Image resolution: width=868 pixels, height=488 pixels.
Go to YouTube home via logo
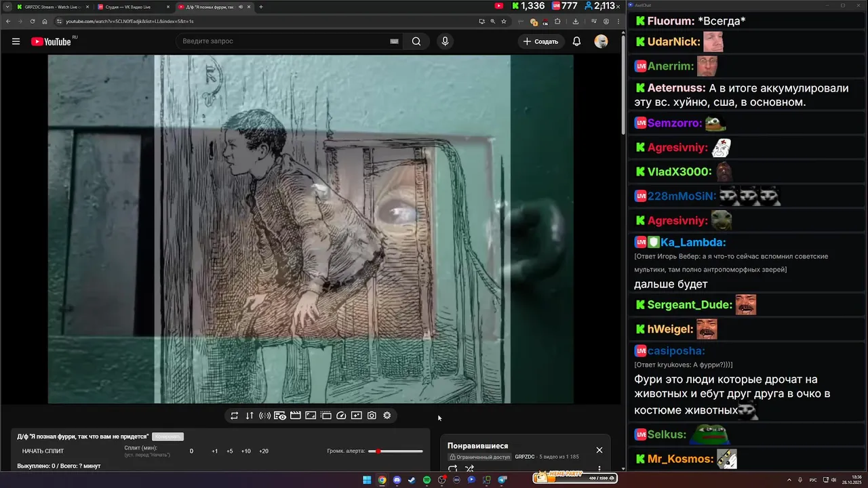(51, 41)
